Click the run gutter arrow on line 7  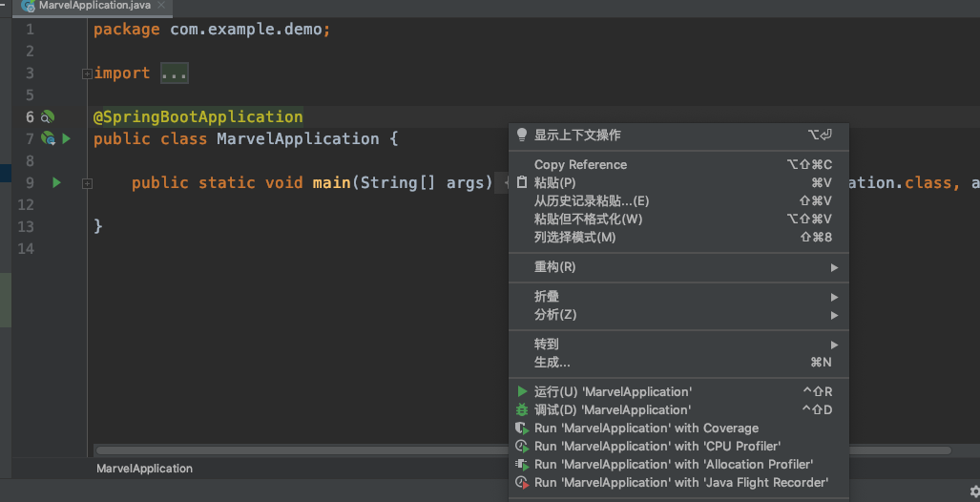tap(66, 138)
